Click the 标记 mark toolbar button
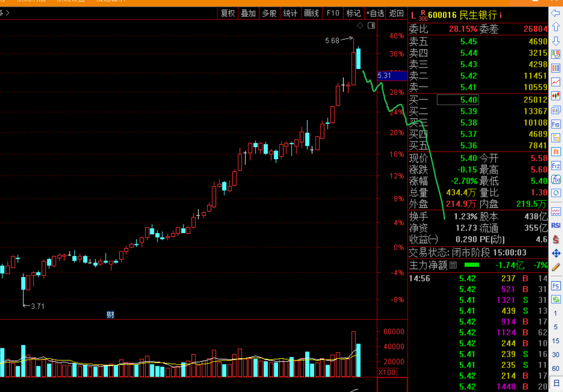563x392 pixels. [353, 13]
